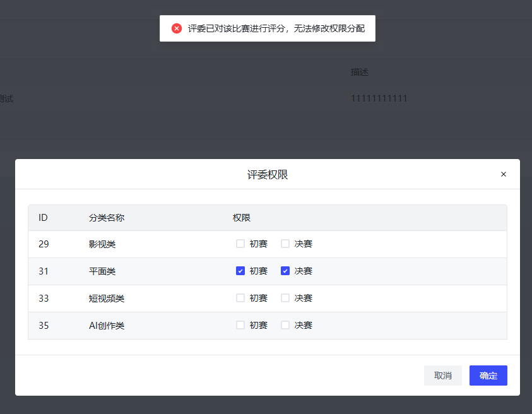
Task: Tick 决赛 checkbox for 短视频类
Action: tap(285, 298)
